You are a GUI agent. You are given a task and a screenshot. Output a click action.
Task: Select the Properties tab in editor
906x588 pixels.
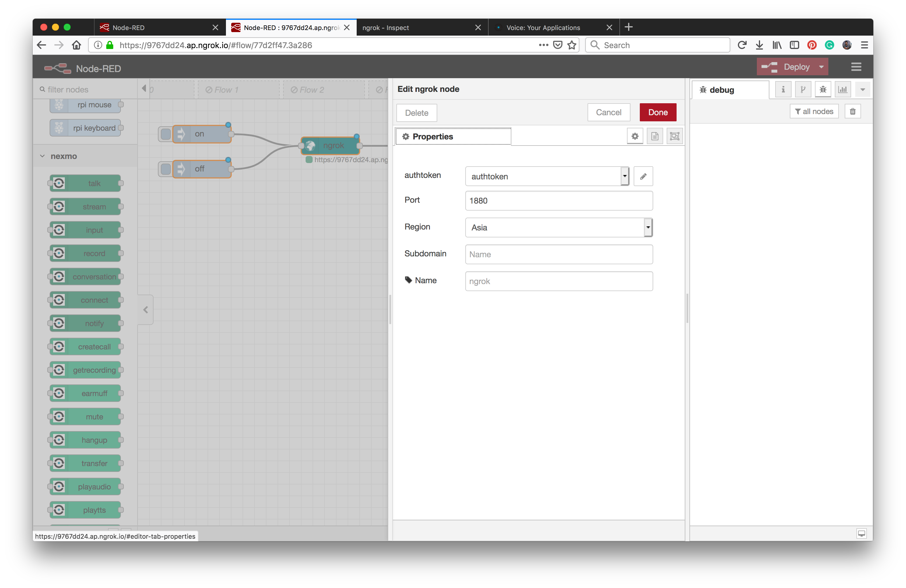coord(453,136)
